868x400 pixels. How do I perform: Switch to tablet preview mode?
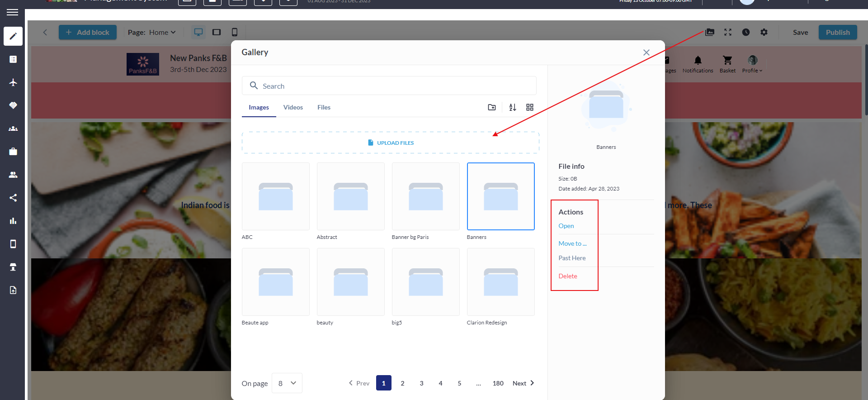click(217, 32)
